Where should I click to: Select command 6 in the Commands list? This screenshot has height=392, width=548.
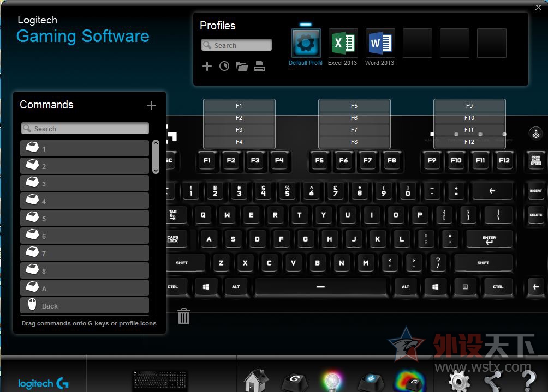point(85,236)
